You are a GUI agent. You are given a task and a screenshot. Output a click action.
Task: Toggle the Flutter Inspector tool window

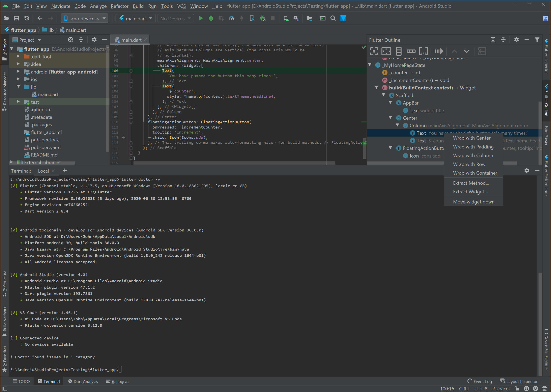coord(546,56)
